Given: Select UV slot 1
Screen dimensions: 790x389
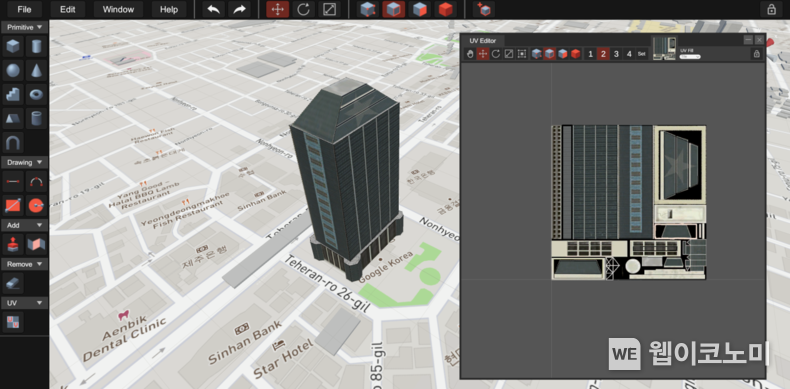Looking at the screenshot, I should click(x=590, y=54).
